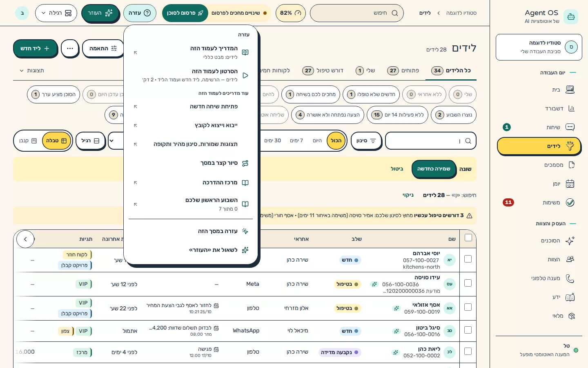The width and height of the screenshot is (588, 368).
Task: Open the דשבורד dashboard chart icon
Action: pyautogui.click(x=571, y=108)
